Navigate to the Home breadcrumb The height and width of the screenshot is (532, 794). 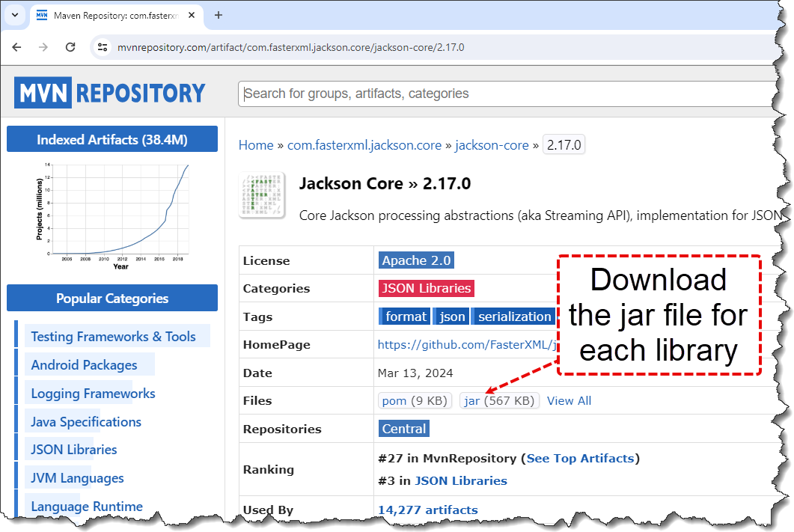tap(256, 144)
